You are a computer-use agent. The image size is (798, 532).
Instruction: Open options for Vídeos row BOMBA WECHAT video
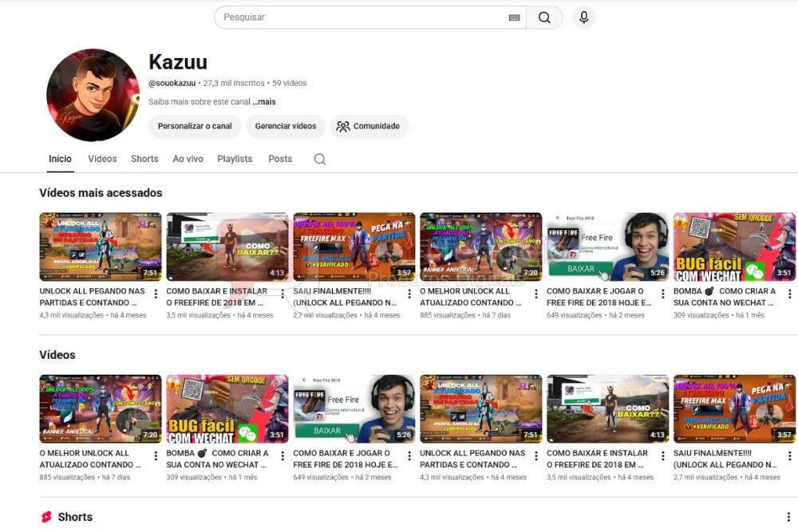pyautogui.click(x=282, y=455)
